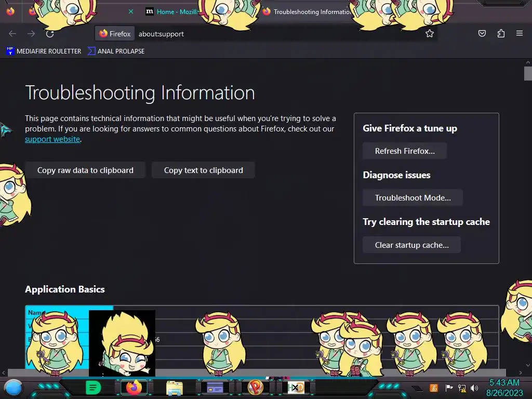
Task: Open the clock showing 5:43 AM
Action: tap(504, 388)
